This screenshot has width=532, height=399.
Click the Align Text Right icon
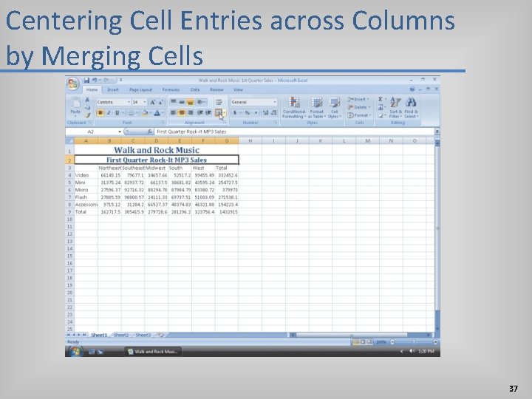191,112
